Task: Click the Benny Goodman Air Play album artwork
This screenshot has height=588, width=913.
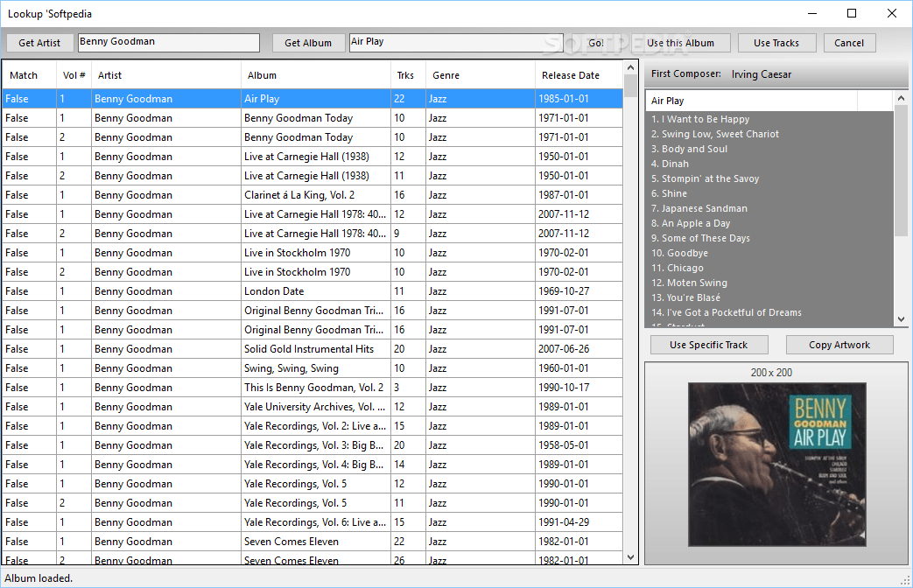Action: (x=776, y=464)
